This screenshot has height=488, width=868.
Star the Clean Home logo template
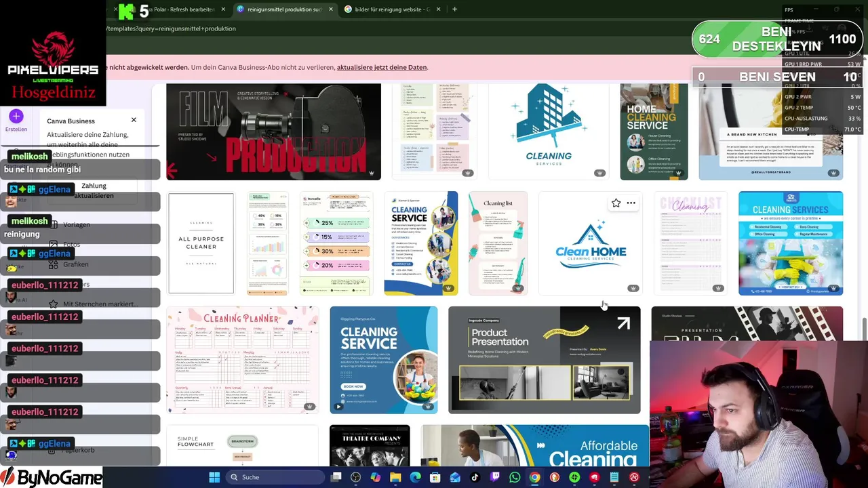pyautogui.click(x=616, y=203)
